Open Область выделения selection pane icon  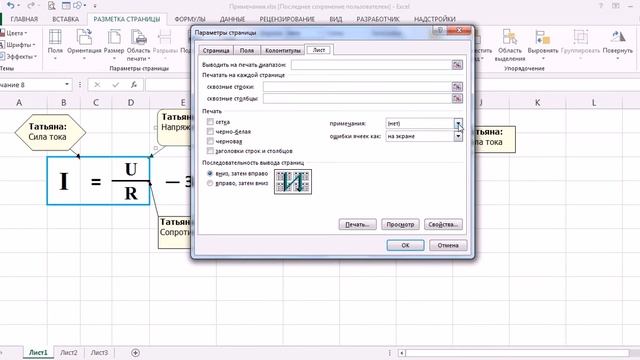point(510,37)
